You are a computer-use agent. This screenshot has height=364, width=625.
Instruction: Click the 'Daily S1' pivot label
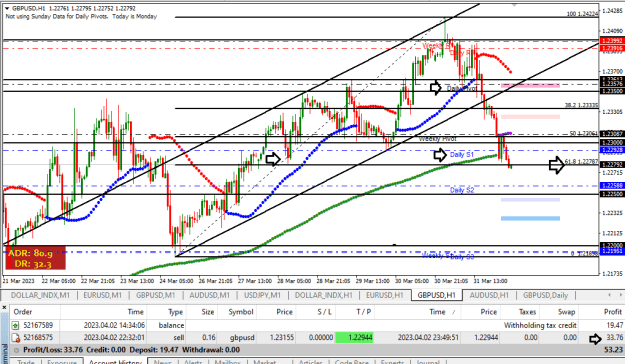click(462, 155)
